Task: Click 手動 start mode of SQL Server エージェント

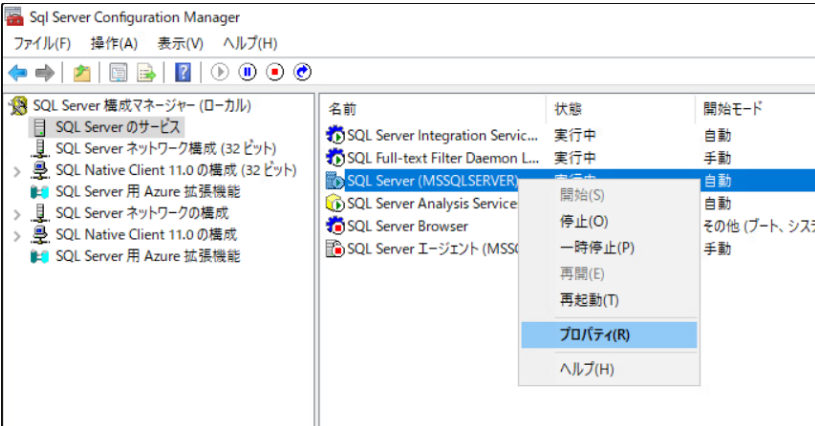Action: pyautogui.click(x=717, y=249)
